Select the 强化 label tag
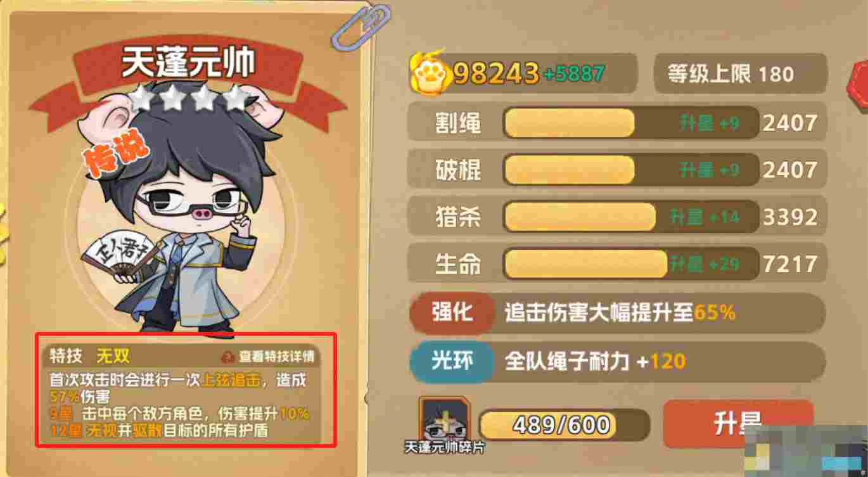 452,313
